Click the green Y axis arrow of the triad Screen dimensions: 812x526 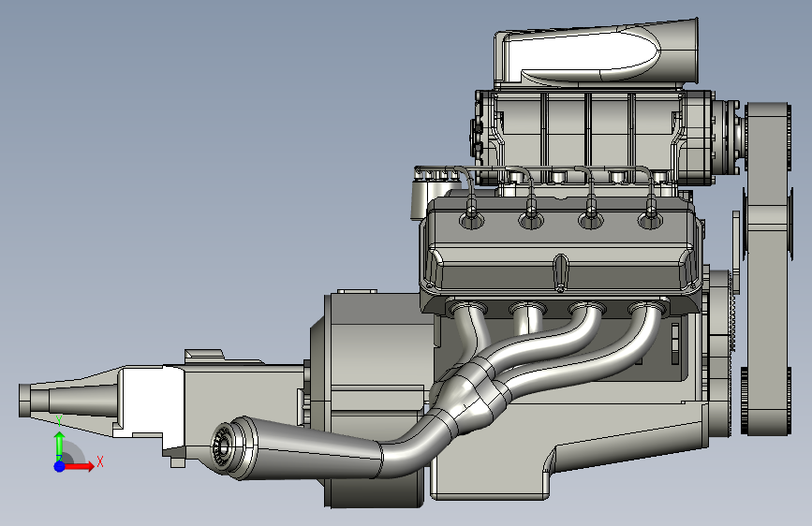tap(59, 445)
